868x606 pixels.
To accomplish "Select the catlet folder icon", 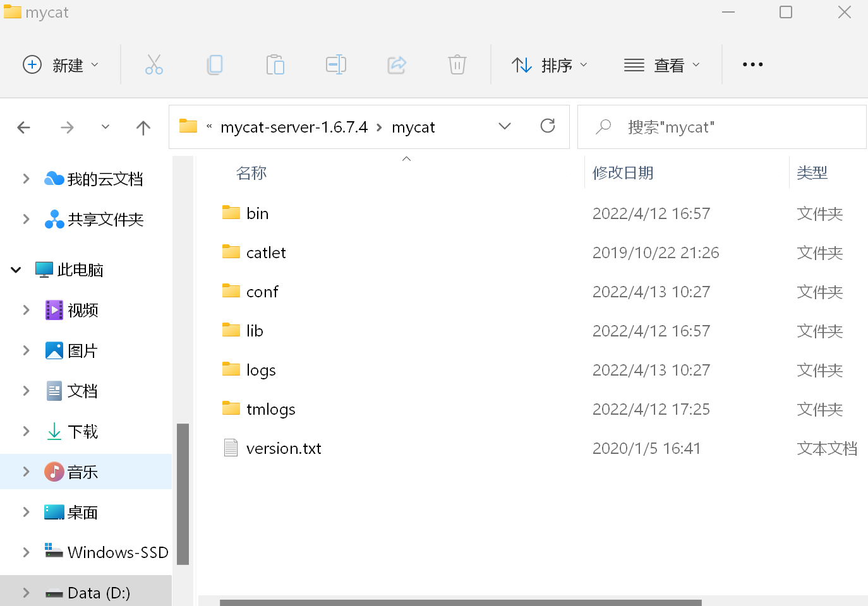I will pos(231,252).
